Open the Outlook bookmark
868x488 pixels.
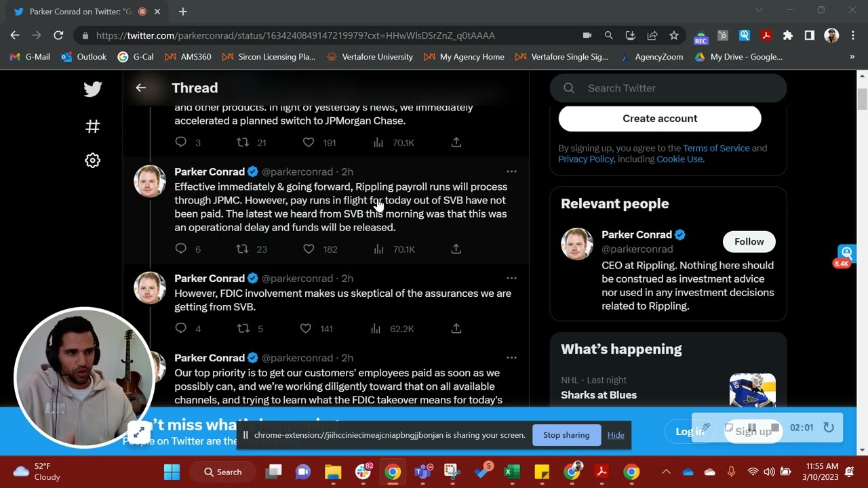[x=84, y=57]
